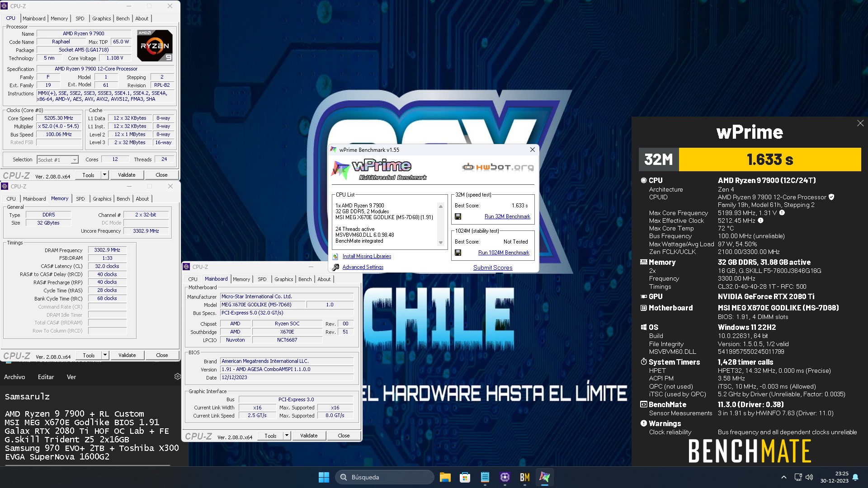Viewport: 868px width, 488px height.
Task: Expand Tools dropdown arrow in CPU-Z Memory window
Action: pos(105,355)
